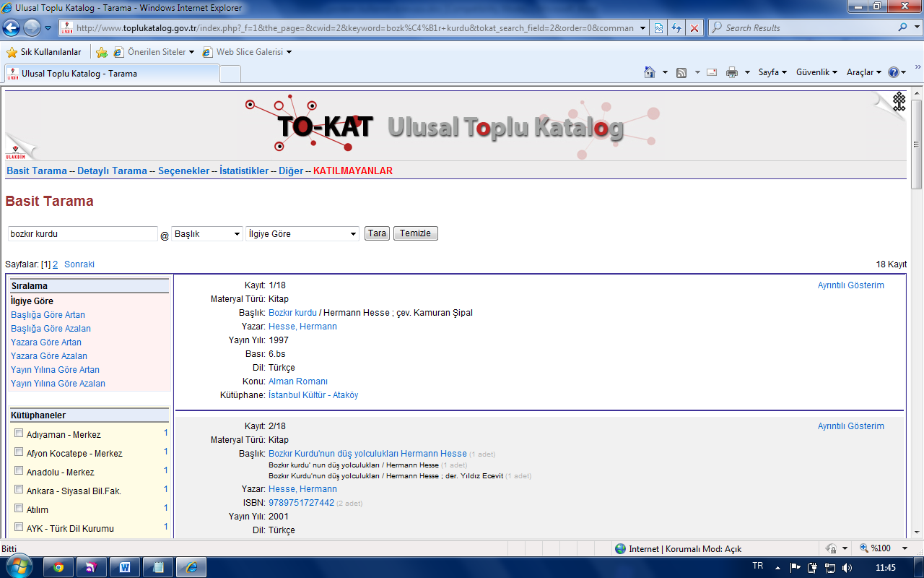Click the blue Help question mark icon
924x578 pixels.
[x=894, y=72]
